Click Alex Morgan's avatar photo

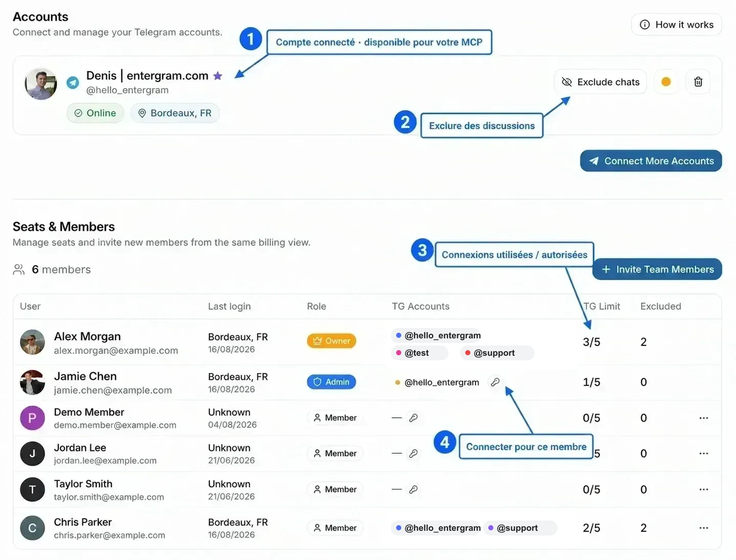(x=32, y=342)
